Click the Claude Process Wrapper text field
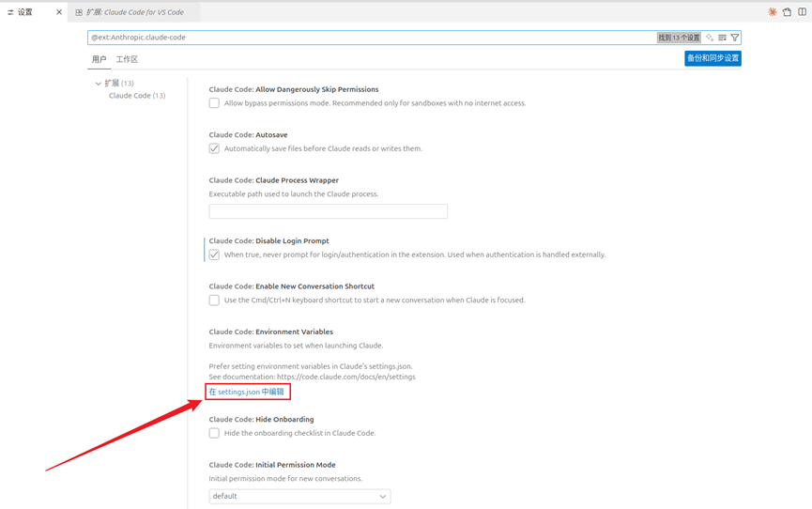This screenshot has height=509, width=812. (329, 211)
